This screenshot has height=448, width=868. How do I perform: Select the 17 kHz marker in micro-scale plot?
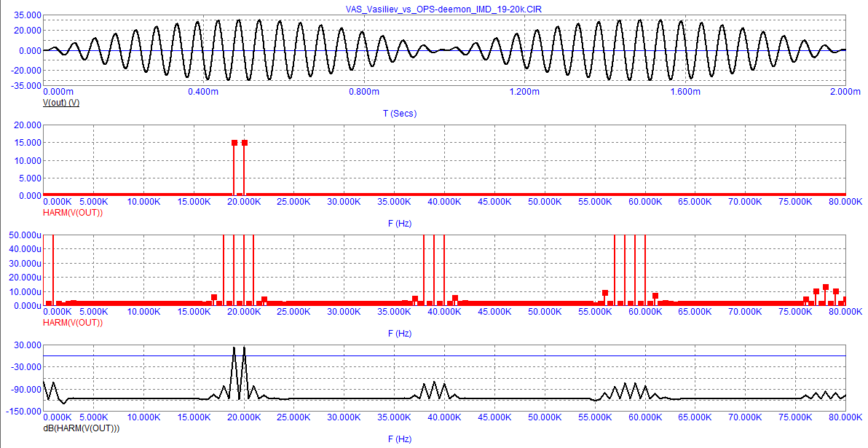point(214,297)
